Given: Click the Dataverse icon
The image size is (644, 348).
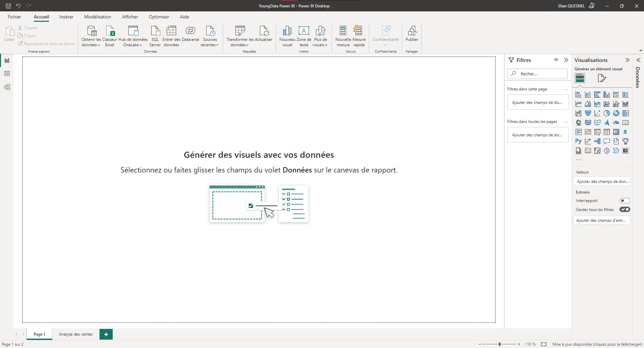Looking at the screenshot, I should click(x=190, y=31).
